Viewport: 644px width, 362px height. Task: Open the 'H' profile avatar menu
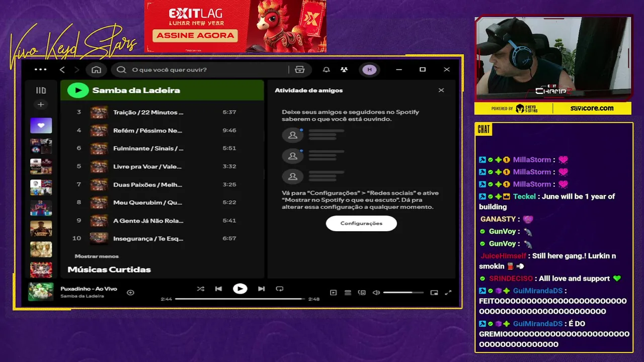tap(370, 69)
